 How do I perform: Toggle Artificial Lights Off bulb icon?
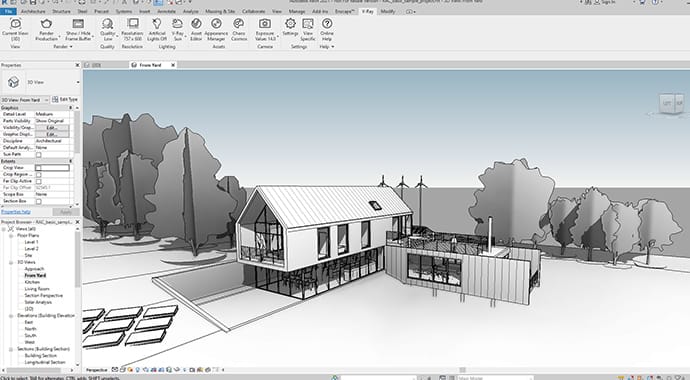click(157, 23)
